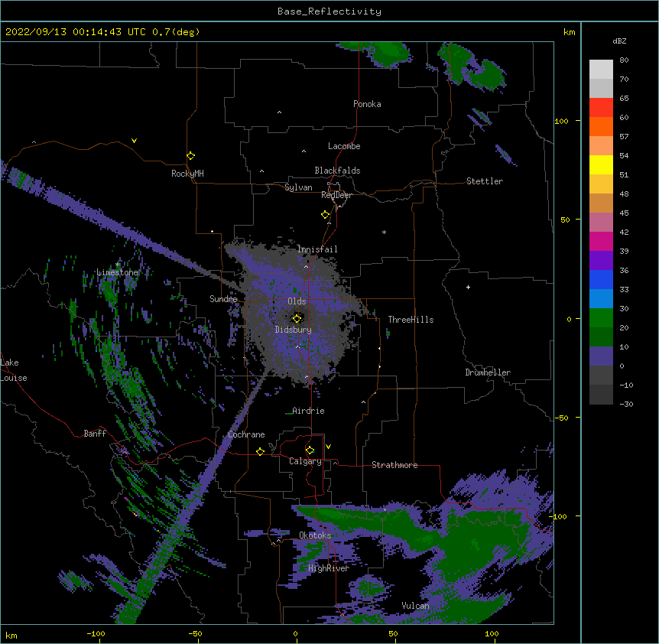Screen dimensions: 659x644
Task: Click the ThreeHills town label
Action: pyautogui.click(x=411, y=320)
